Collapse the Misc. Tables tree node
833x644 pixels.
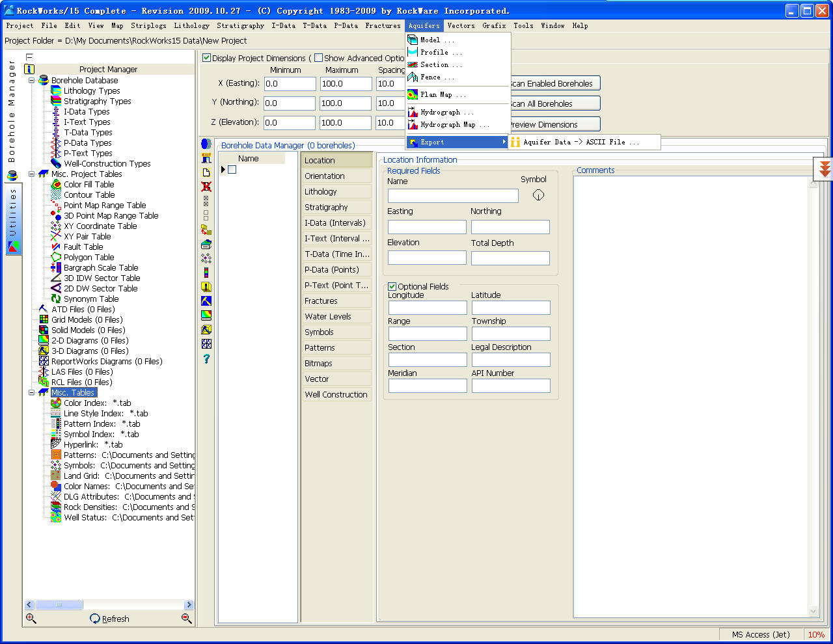point(31,392)
